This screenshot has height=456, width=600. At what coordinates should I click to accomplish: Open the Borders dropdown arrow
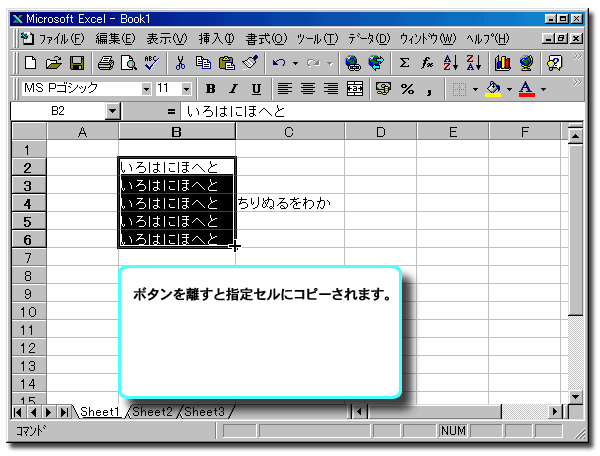pyautogui.click(x=475, y=90)
